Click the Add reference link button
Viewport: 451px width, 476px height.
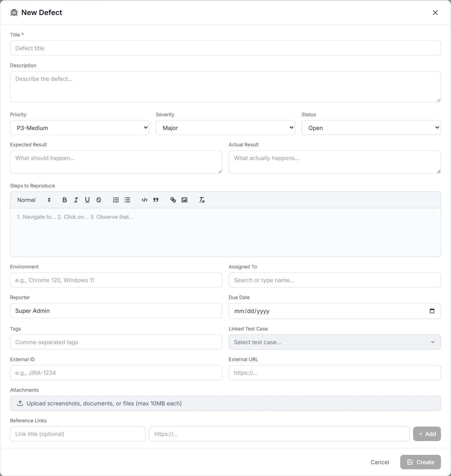click(427, 434)
